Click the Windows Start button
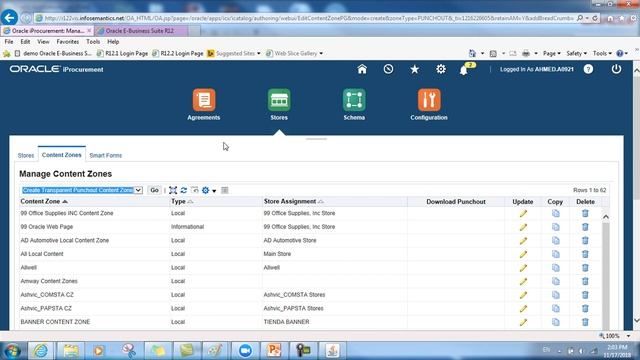The width and height of the screenshot is (640, 360). pos(12,351)
